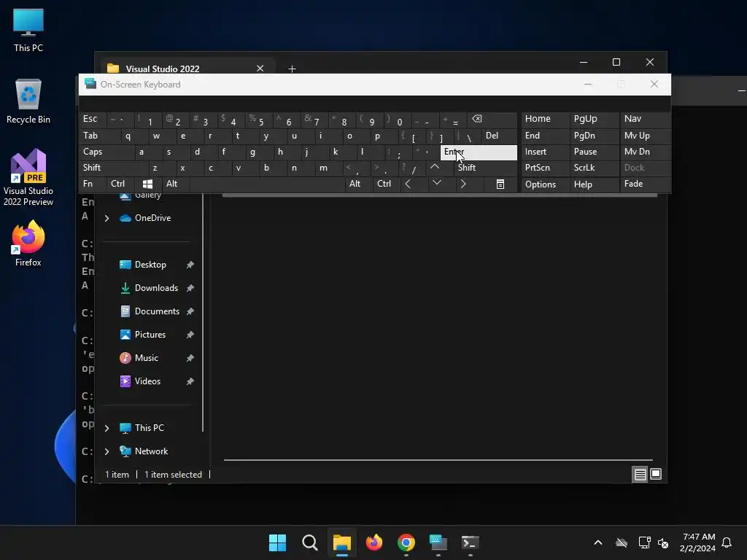This screenshot has height=560, width=747.
Task: Open notifications bell in system tray
Action: tap(727, 542)
